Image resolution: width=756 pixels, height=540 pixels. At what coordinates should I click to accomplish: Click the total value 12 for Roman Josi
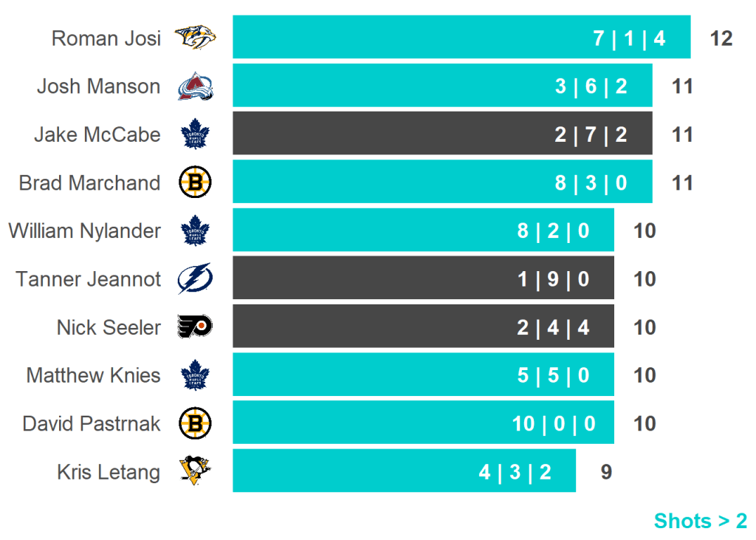(721, 38)
